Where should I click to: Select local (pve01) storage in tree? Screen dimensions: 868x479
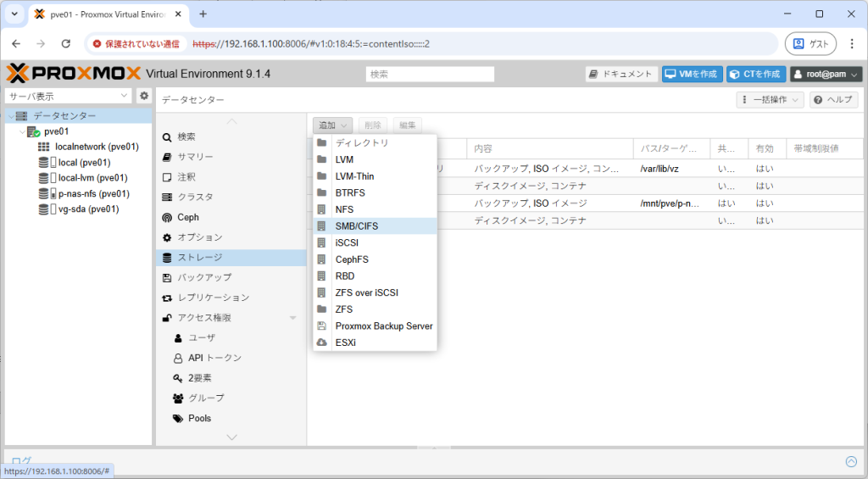point(84,162)
